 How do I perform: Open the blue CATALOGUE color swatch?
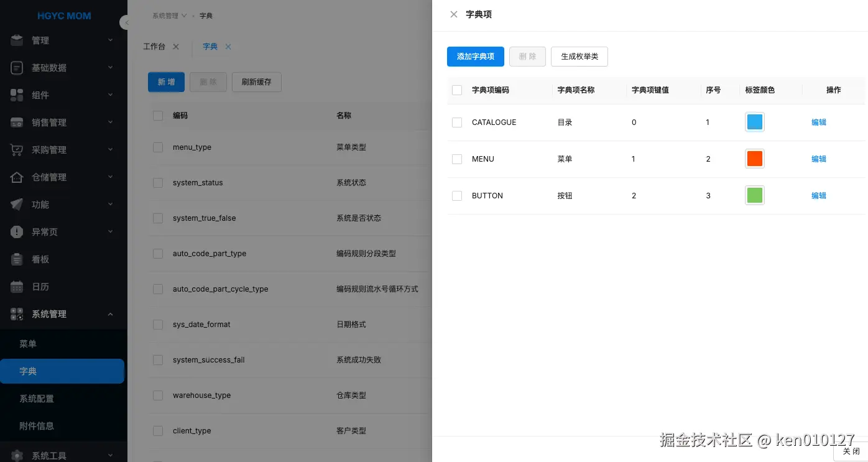click(x=755, y=122)
